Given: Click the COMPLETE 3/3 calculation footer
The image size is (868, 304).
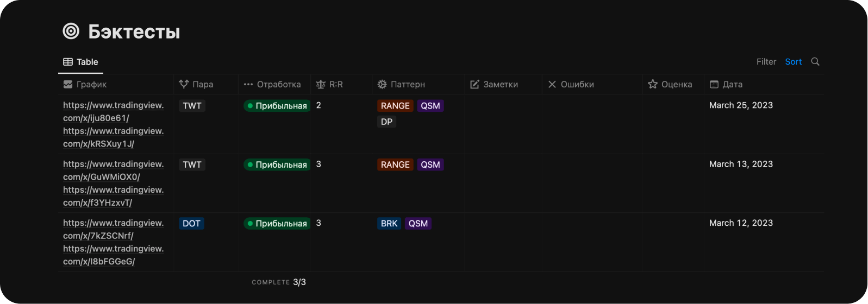Looking at the screenshot, I should pos(279,282).
